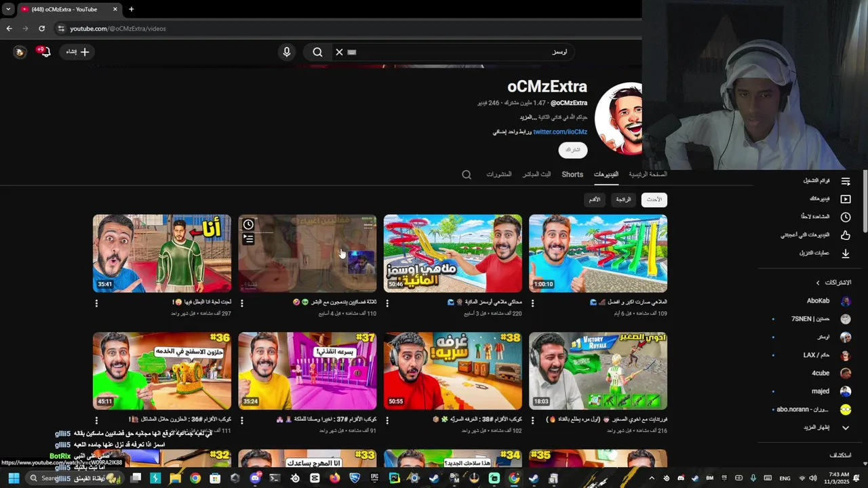This screenshot has width=868, height=488.
Task: Click the taskbar clock showing 7:43 AM
Action: click(839, 479)
